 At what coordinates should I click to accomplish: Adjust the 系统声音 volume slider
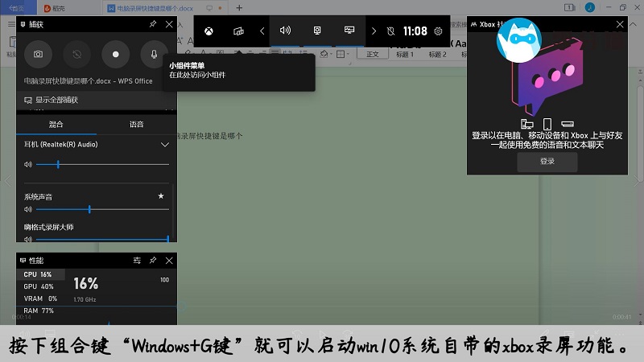tap(102, 209)
